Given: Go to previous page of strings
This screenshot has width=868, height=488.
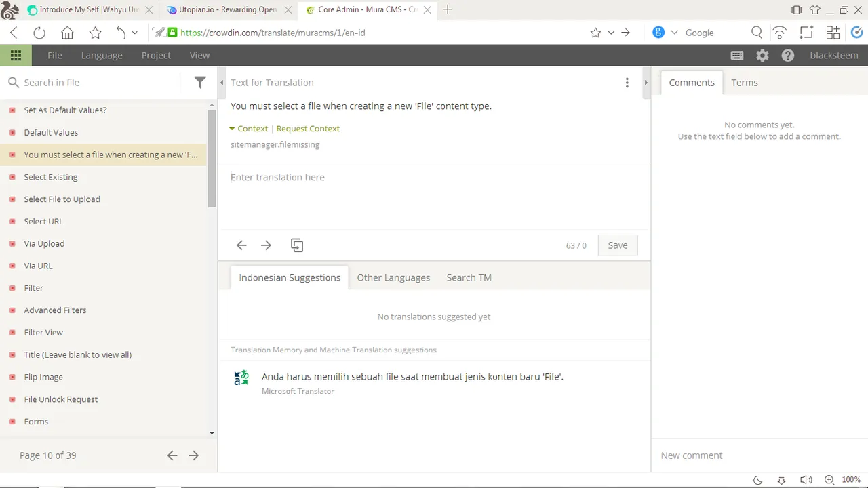Looking at the screenshot, I should (172, 455).
